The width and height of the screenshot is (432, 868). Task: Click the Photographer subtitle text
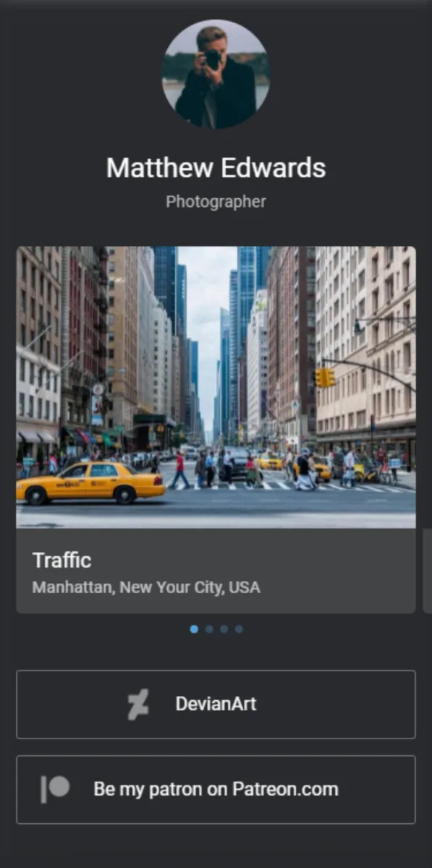tap(216, 202)
